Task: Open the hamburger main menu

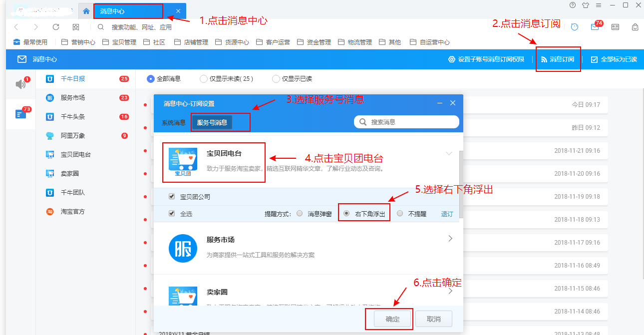Action: pyautogui.click(x=599, y=5)
